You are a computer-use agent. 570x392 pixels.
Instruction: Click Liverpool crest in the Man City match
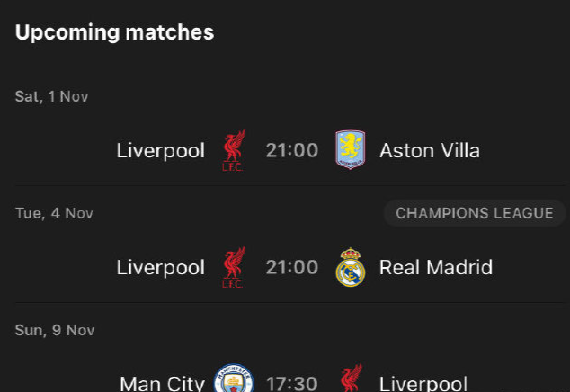[x=350, y=381]
